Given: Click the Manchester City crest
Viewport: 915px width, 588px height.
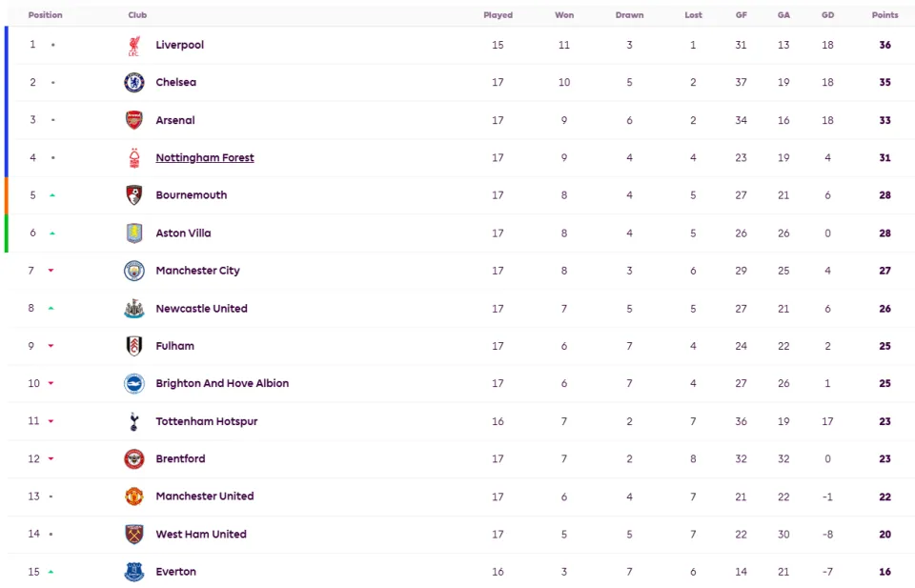Looking at the screenshot, I should [x=134, y=271].
